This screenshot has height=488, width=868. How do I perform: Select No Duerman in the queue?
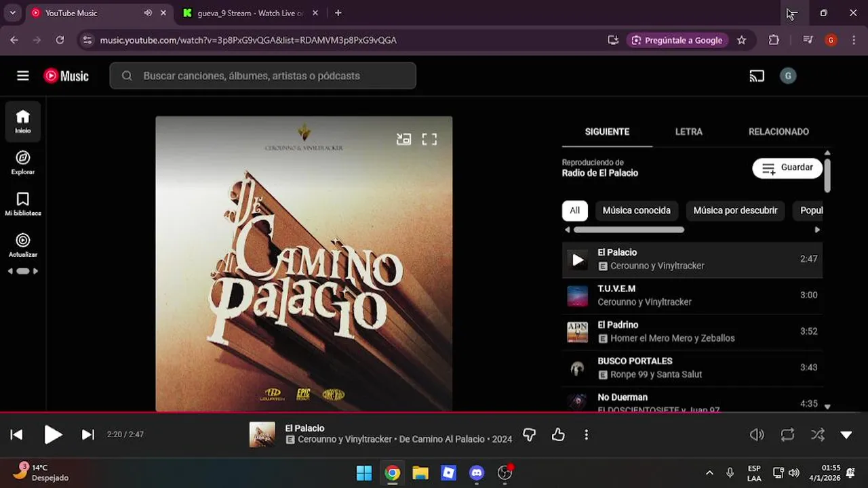tap(692, 400)
